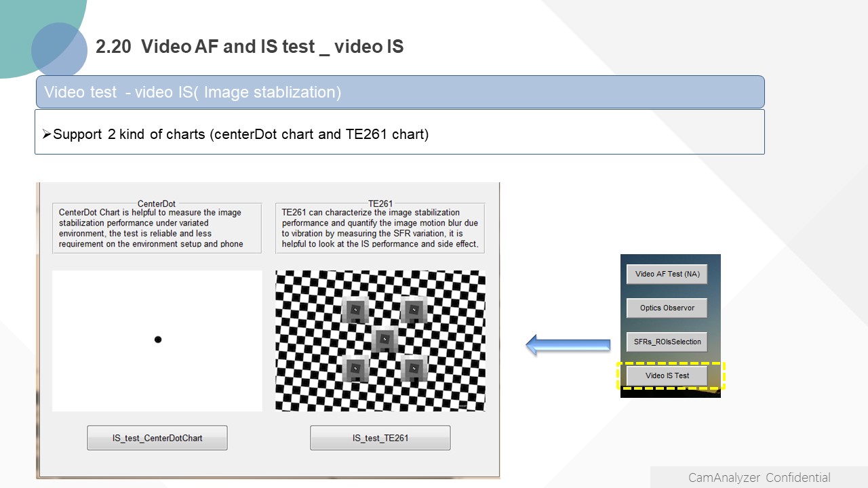The width and height of the screenshot is (868, 488).
Task: Open Video AF Test (NA) button
Action: click(667, 274)
